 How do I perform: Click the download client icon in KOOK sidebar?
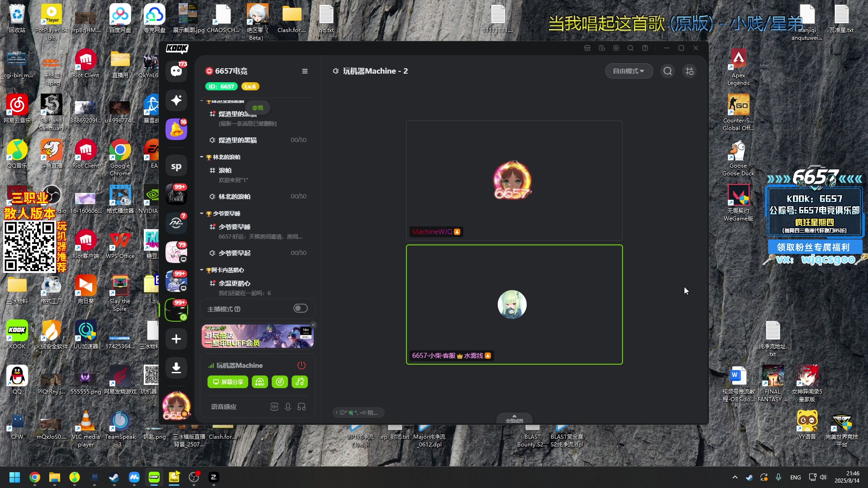(176, 368)
